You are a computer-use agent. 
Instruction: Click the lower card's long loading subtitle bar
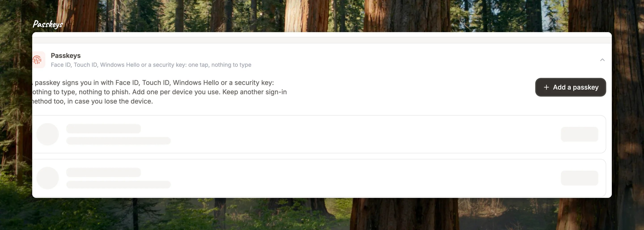(x=119, y=184)
